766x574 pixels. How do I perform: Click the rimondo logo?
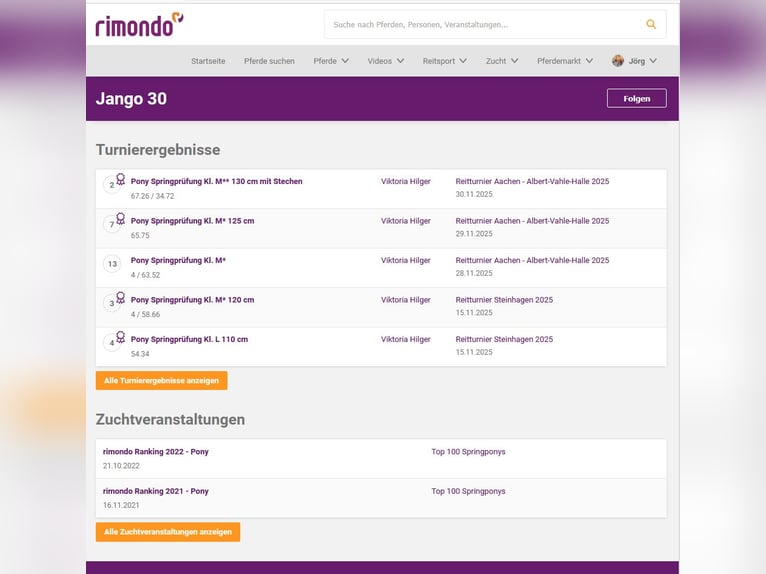tap(139, 25)
